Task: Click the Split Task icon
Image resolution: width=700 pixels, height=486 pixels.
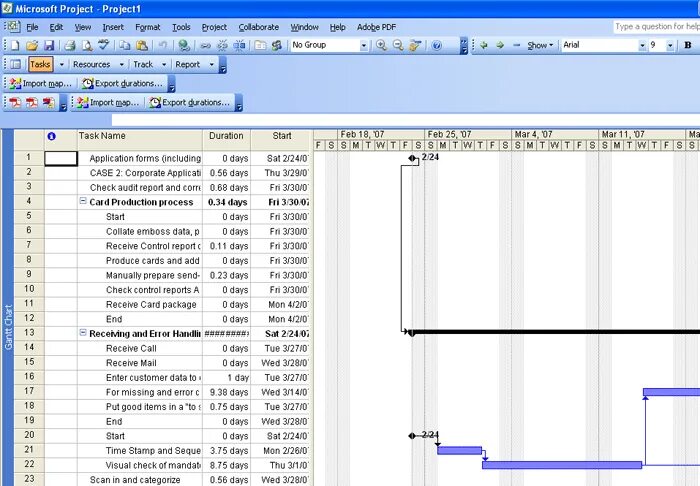Action: [239, 45]
